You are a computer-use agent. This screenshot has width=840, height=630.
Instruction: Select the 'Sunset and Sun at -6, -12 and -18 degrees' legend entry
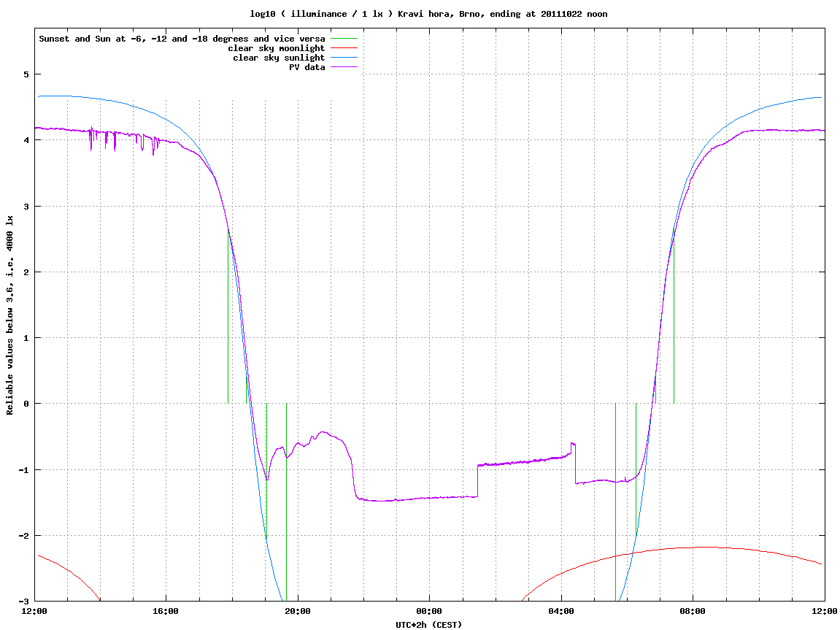pos(182,39)
